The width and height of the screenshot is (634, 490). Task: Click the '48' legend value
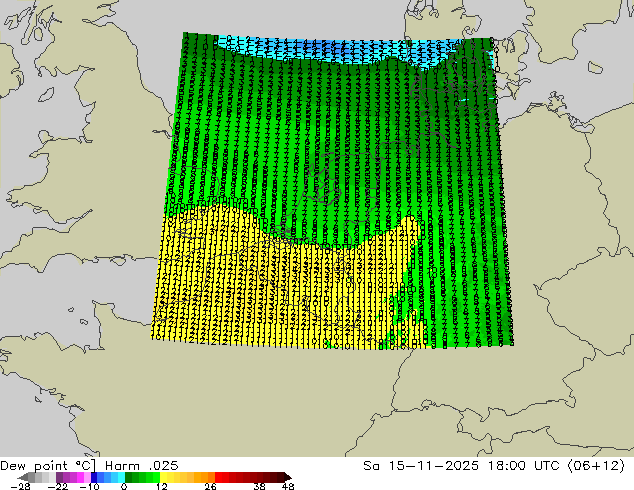[x=288, y=486]
